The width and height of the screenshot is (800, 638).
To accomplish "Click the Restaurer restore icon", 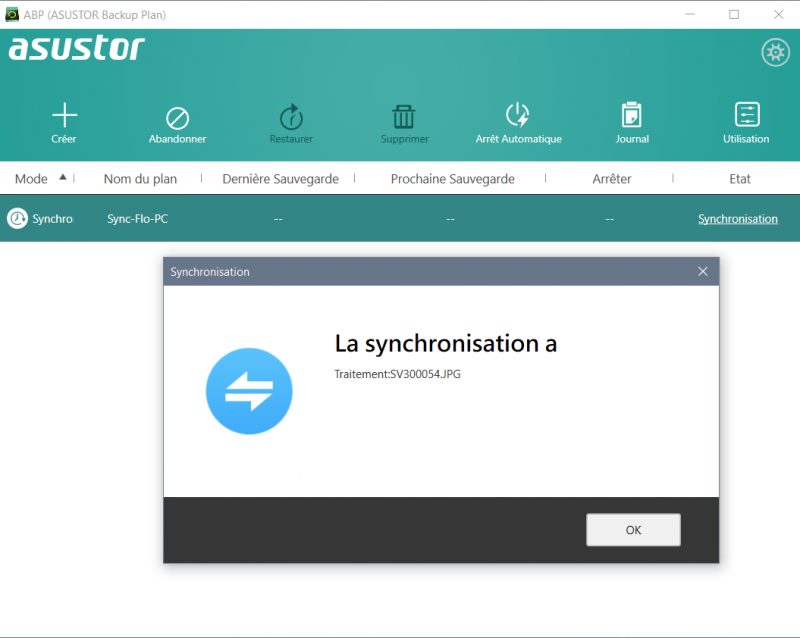I will point(291,117).
